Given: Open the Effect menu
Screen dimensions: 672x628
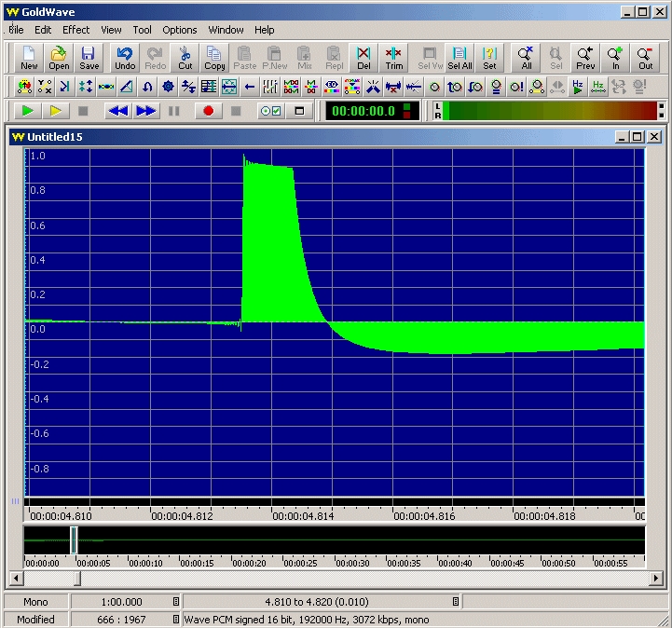Looking at the screenshot, I should 76,30.
